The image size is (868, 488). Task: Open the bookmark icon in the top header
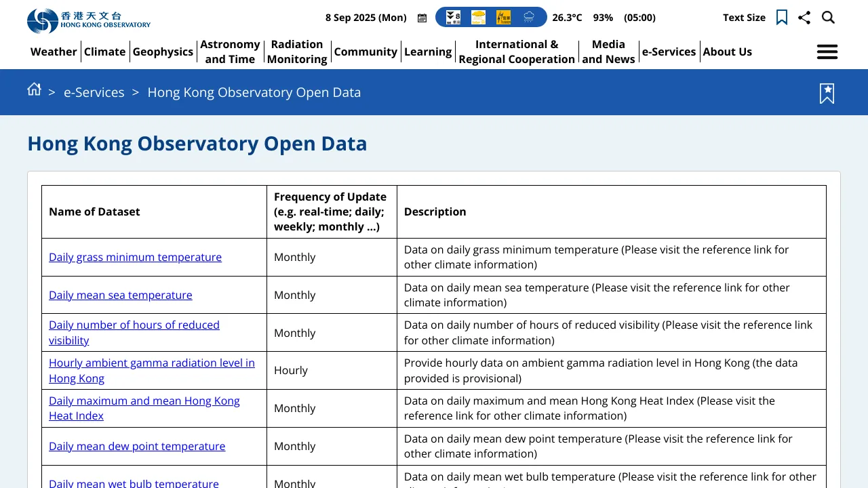pyautogui.click(x=782, y=18)
